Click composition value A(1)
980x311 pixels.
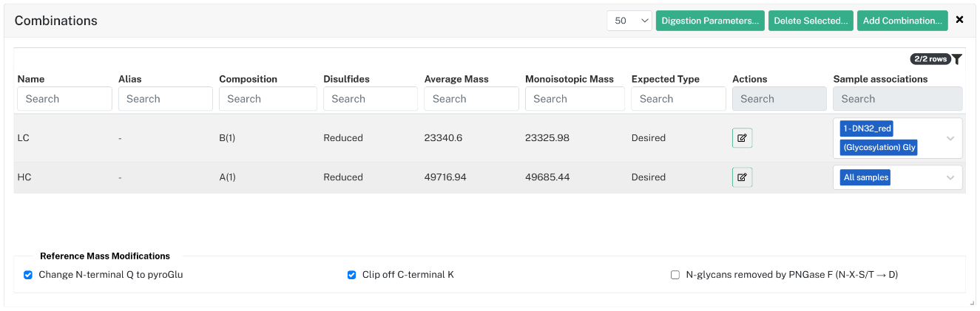tap(227, 177)
